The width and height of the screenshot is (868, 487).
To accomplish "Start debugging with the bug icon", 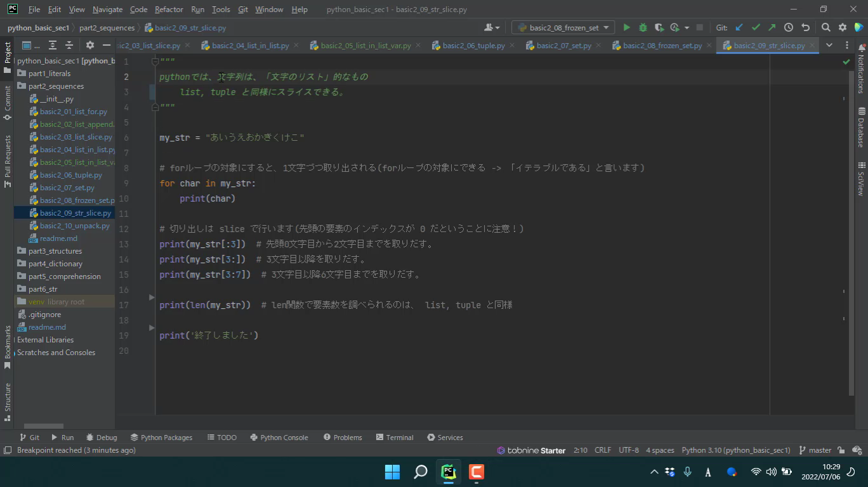I will point(643,28).
